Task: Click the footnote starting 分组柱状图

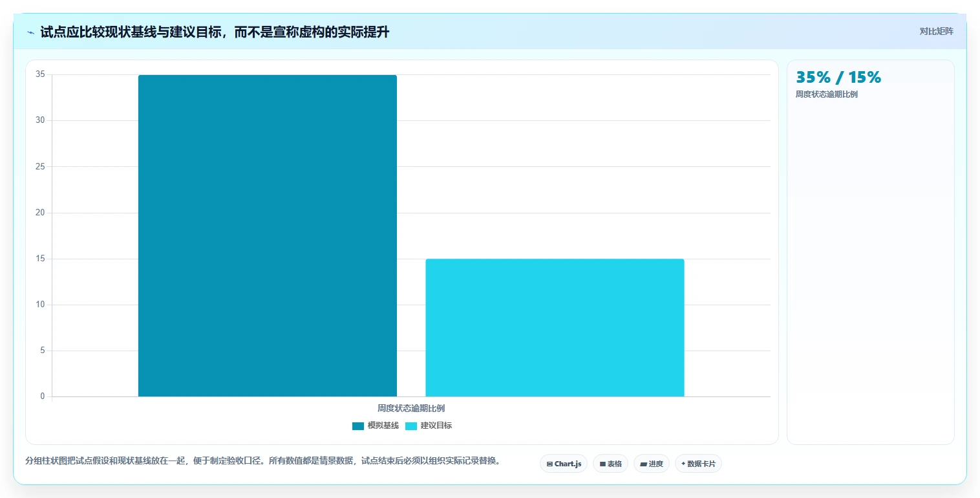Action: [263, 461]
